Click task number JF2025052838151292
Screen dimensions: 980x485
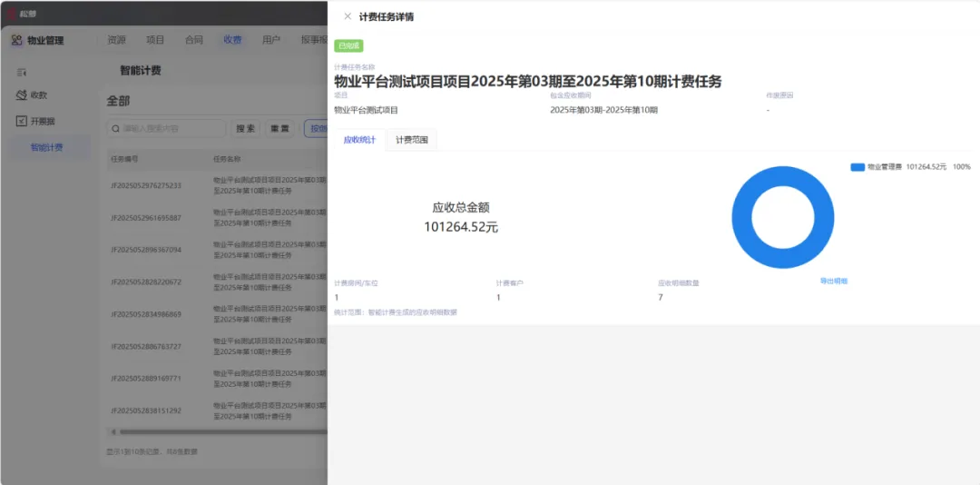145,411
